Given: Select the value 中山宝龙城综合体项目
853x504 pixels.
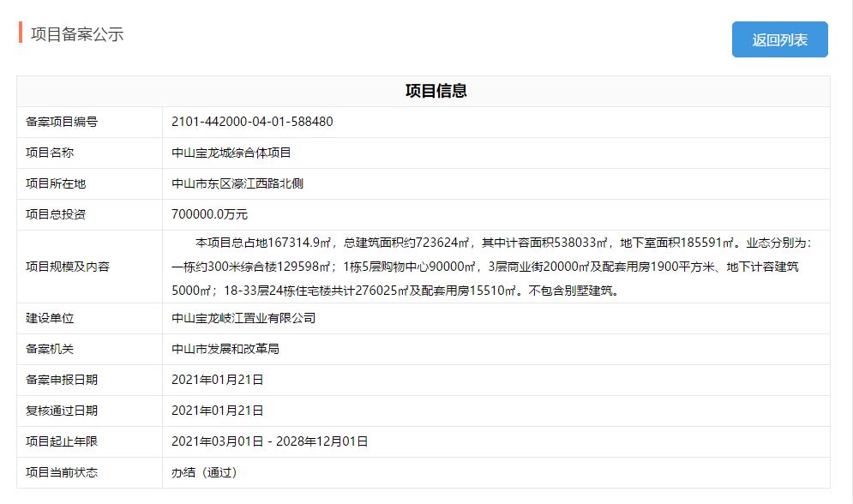Looking at the screenshot, I should pyautogui.click(x=231, y=153).
